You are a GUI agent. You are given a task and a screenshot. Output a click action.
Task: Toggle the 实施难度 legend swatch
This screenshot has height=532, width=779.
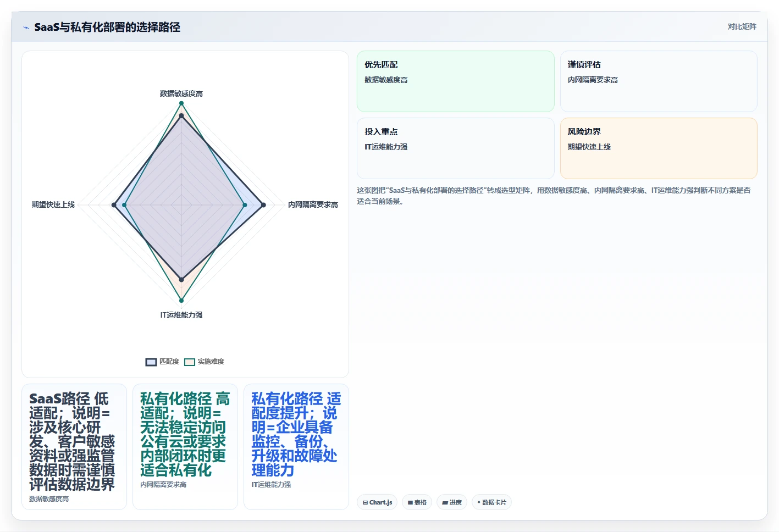pos(190,362)
